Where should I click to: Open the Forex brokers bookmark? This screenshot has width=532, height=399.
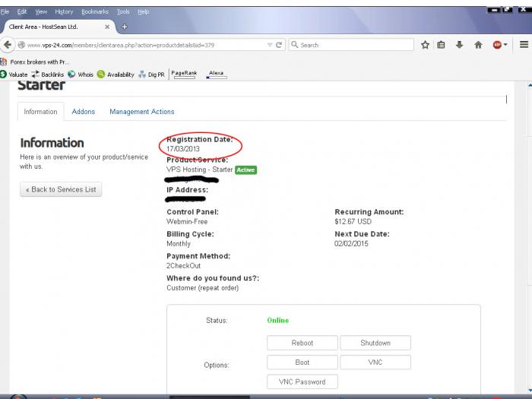[35, 62]
